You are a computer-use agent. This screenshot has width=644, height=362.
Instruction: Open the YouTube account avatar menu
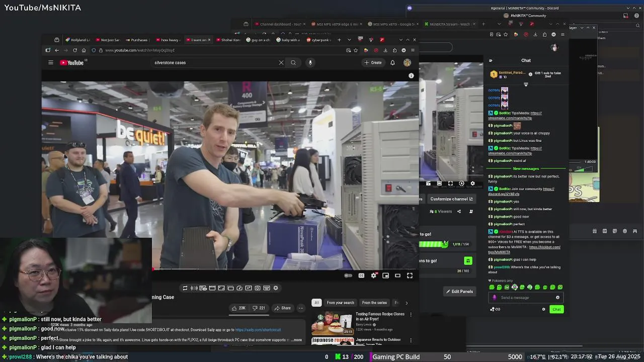(407, 63)
